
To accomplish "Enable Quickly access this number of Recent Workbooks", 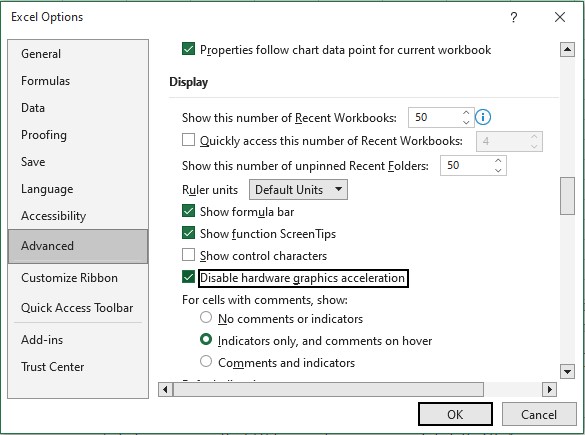I will coord(188,140).
